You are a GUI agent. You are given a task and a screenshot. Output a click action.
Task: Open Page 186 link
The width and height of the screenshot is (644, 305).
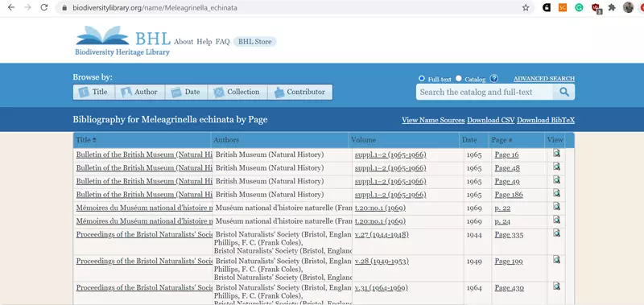(x=509, y=195)
